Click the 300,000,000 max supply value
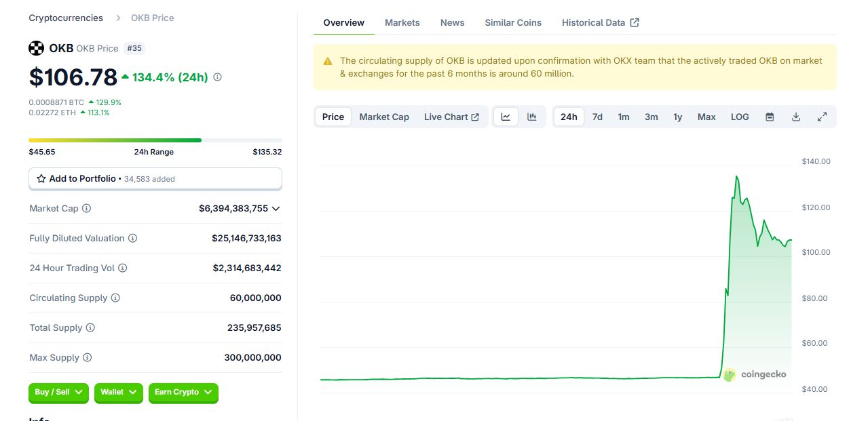This screenshot has height=421, width=868. coord(252,358)
